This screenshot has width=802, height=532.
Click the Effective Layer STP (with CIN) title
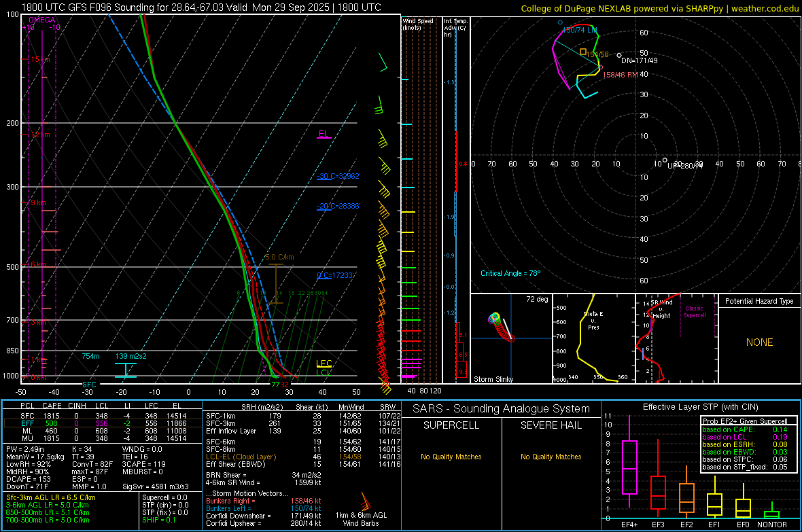coord(700,407)
